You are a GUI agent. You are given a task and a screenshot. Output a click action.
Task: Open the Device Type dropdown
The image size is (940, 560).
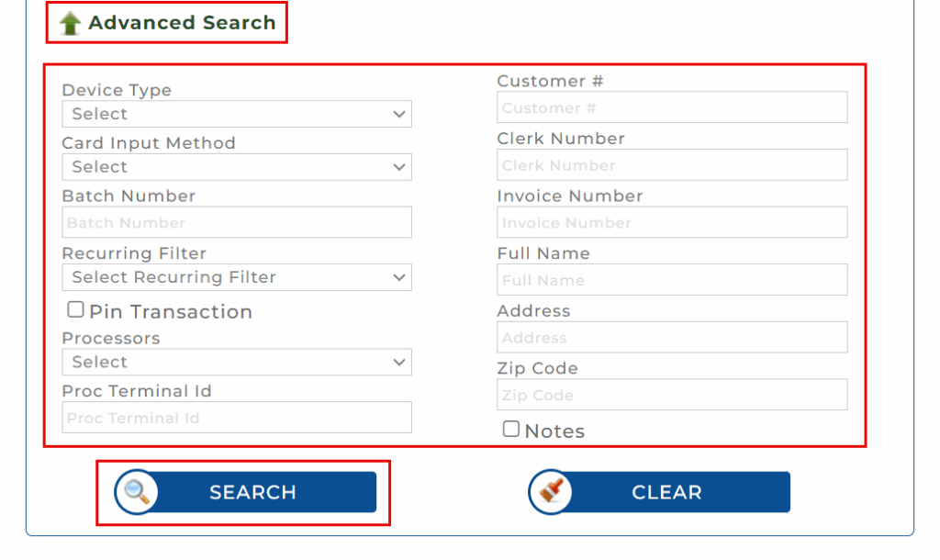pyautogui.click(x=237, y=115)
